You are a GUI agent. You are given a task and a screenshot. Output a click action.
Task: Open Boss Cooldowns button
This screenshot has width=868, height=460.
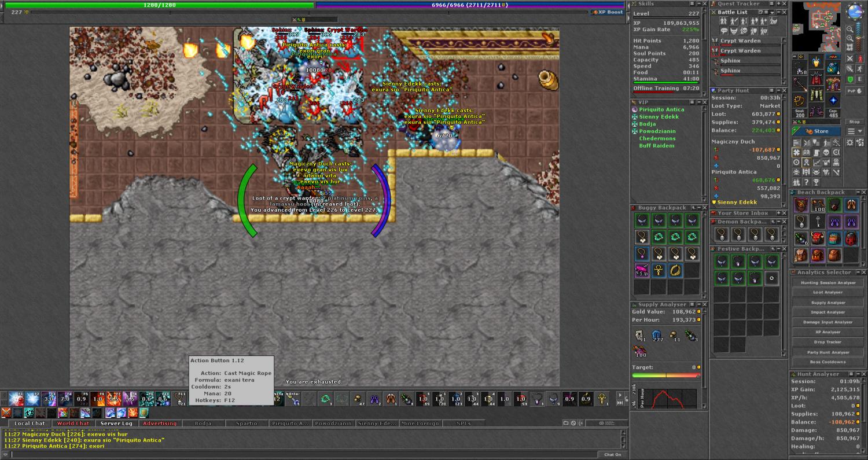point(827,362)
